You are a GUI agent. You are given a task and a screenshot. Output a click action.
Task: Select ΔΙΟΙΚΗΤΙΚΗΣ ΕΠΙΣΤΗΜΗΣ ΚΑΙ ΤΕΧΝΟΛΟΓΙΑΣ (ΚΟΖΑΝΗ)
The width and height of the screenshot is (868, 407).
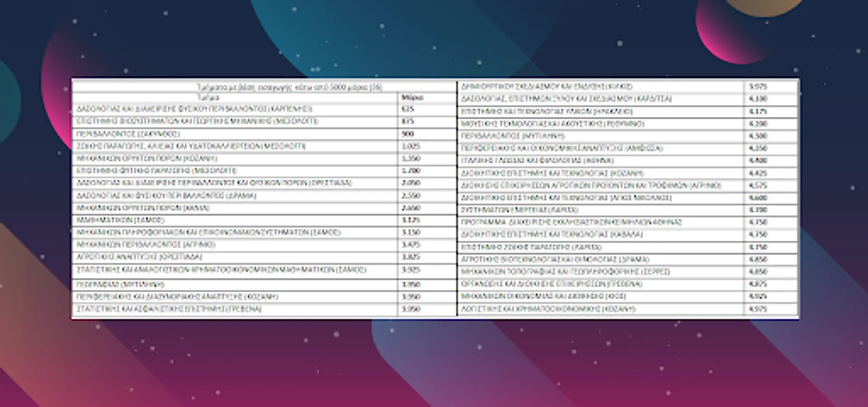tap(552, 173)
